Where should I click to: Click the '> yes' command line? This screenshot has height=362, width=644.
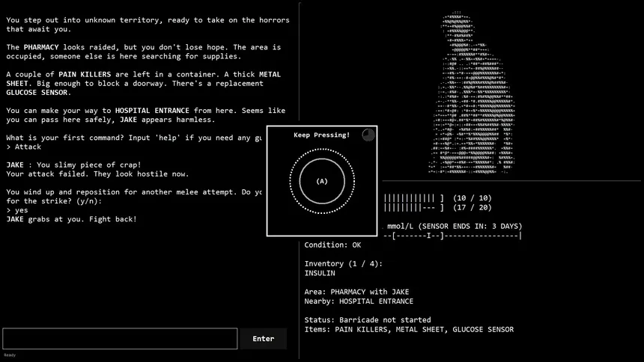coord(17,210)
